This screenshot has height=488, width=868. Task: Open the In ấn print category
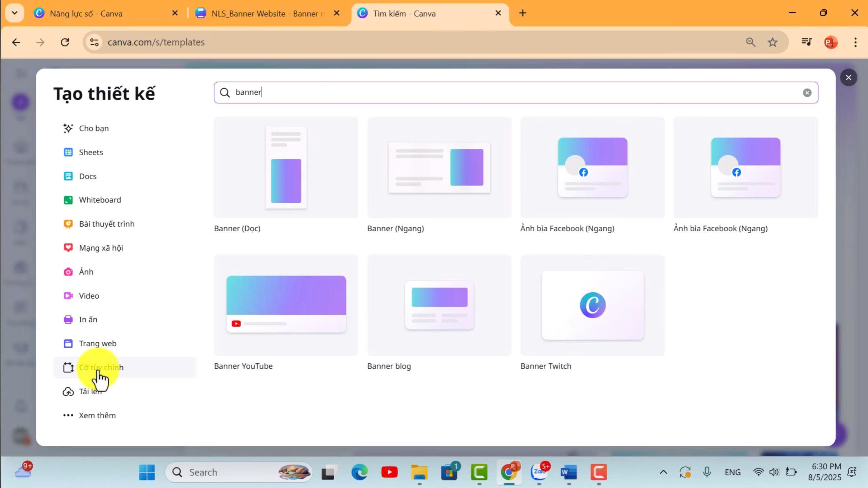pos(88,320)
